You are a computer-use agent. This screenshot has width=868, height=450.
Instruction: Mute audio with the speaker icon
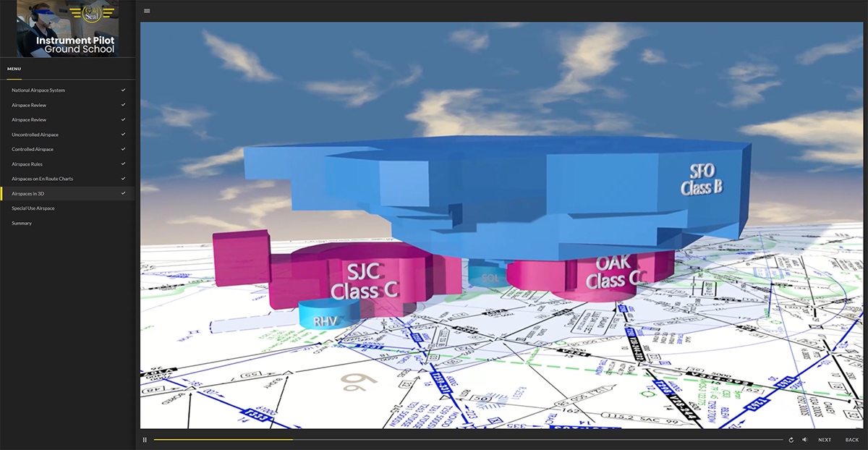click(804, 440)
